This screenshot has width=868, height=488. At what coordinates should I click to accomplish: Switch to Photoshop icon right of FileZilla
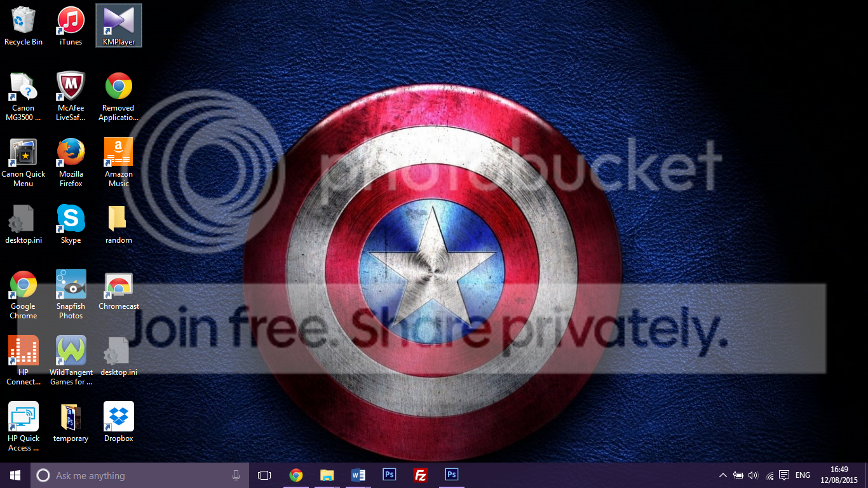pos(451,475)
